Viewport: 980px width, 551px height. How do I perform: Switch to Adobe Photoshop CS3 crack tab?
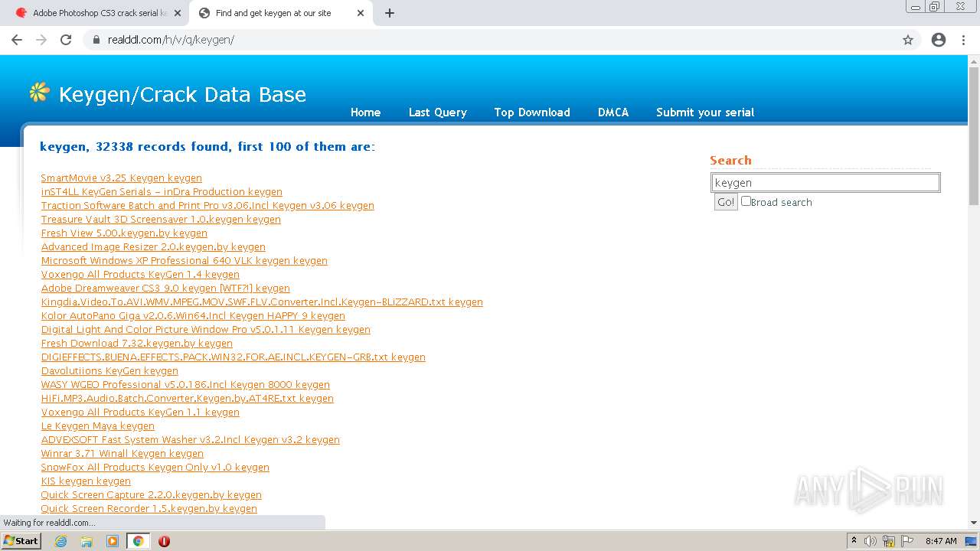click(x=100, y=13)
